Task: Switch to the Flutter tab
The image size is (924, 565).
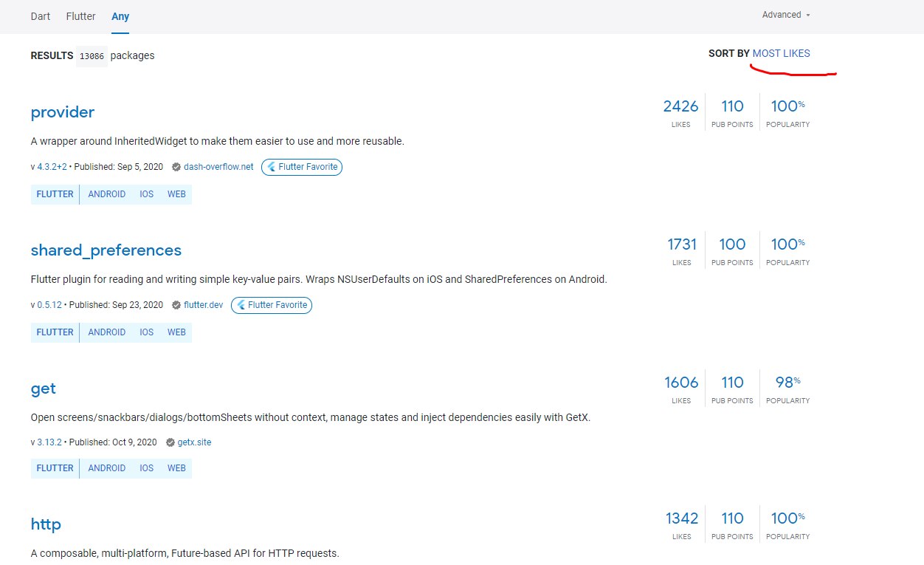Action: [x=81, y=16]
